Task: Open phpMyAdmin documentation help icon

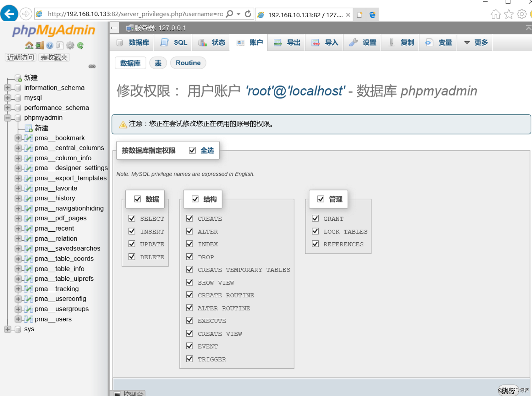Action: 50,45
